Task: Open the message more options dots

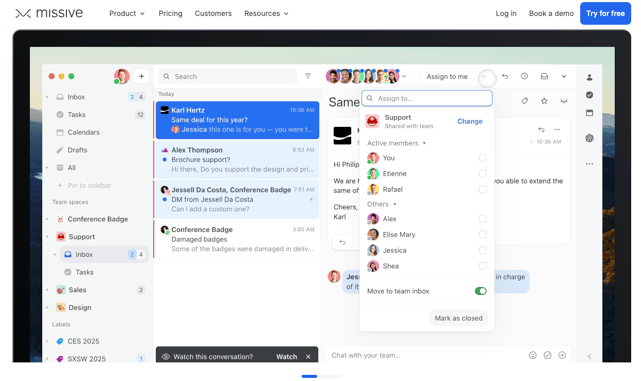Action: (x=557, y=130)
